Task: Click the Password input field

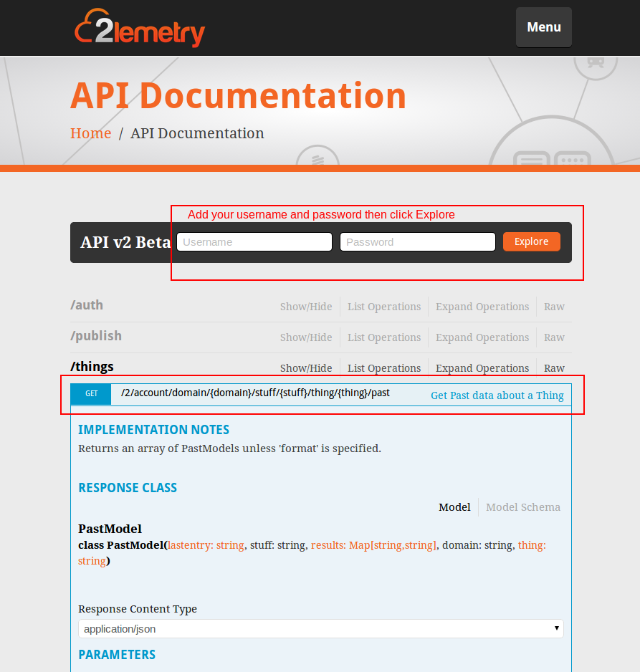Action: pyautogui.click(x=417, y=242)
